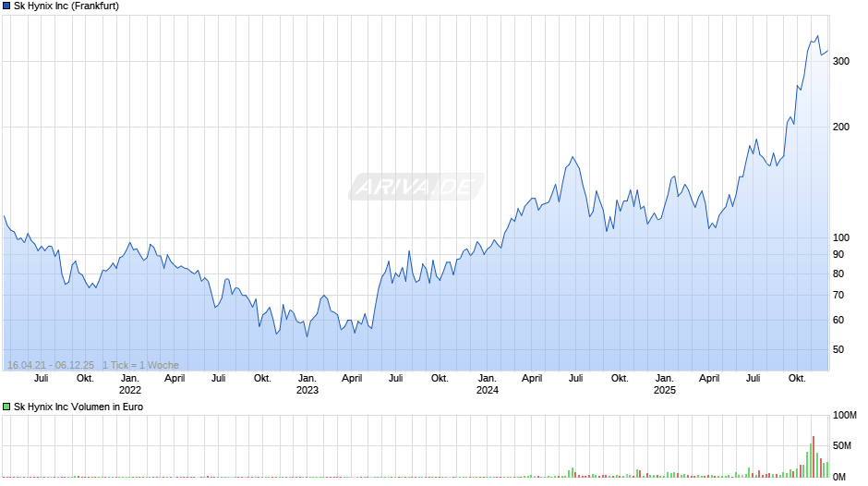868x486 pixels.
Task: Click the 'Jan. 2023' time axis label
Action: pyautogui.click(x=307, y=384)
